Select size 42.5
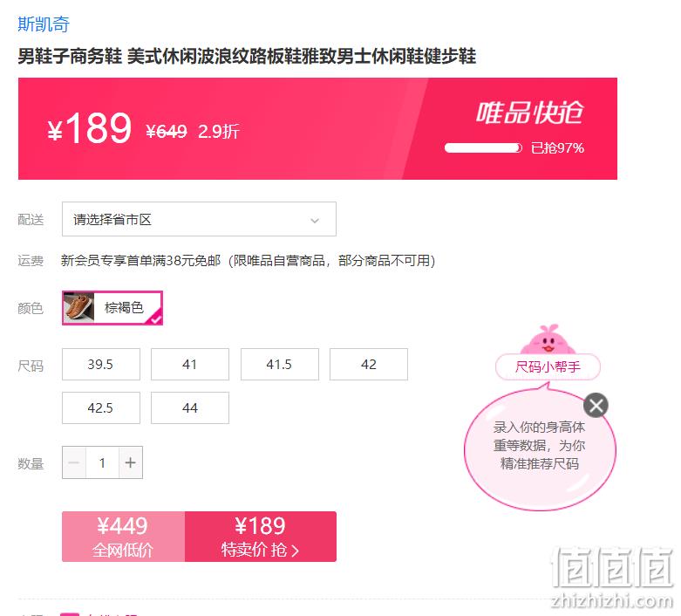Screen dimensions: 681x616 point(101,407)
